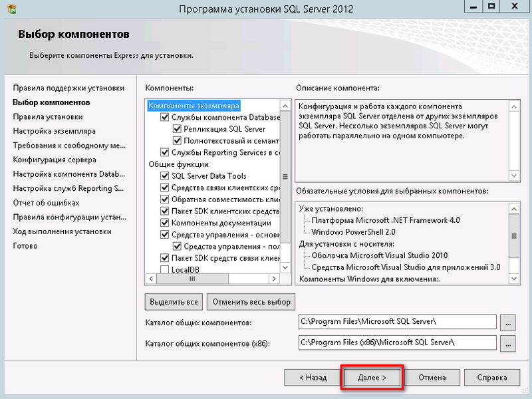This screenshot has height=399, width=532.
Task: Browse for Каталог общих компонентов folder
Action: [508, 323]
